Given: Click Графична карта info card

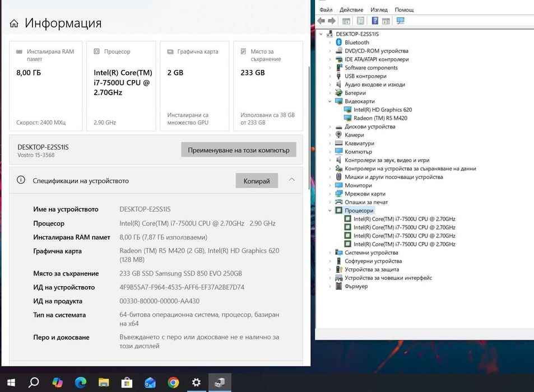Looking at the screenshot, I should click(x=195, y=86).
